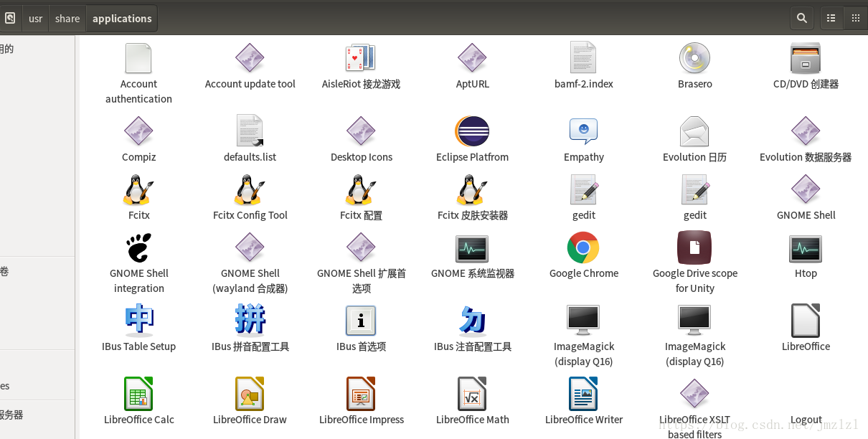This screenshot has width=868, height=439.
Task: Select the Fcitx 配置 icon
Action: (361, 189)
